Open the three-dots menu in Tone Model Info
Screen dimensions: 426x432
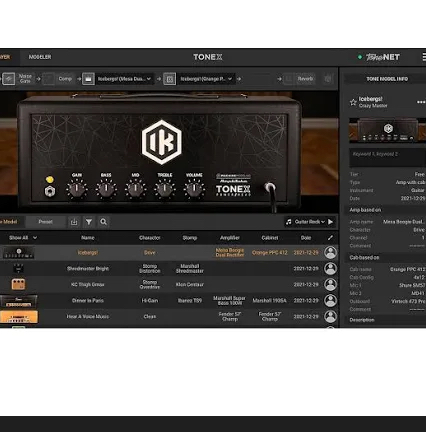tap(421, 102)
